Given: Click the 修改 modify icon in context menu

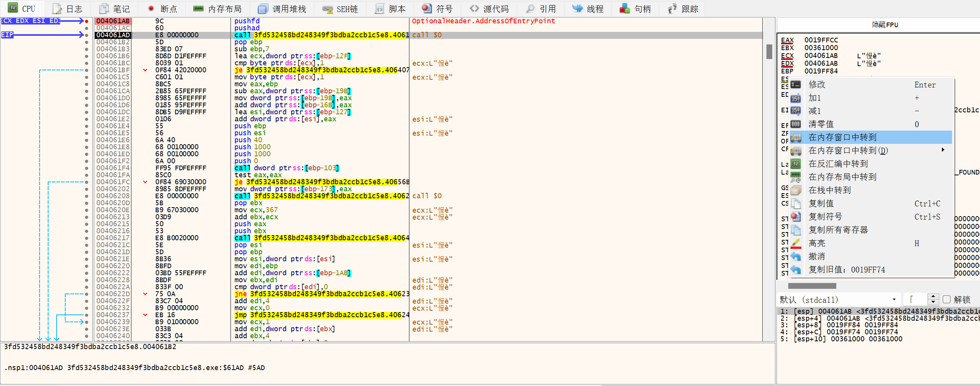Looking at the screenshot, I should click(x=796, y=84).
